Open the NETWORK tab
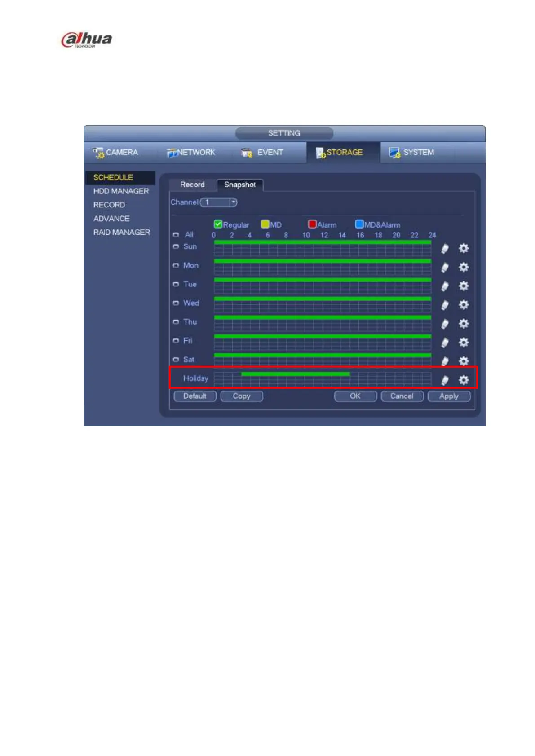The image size is (535, 756). [191, 153]
